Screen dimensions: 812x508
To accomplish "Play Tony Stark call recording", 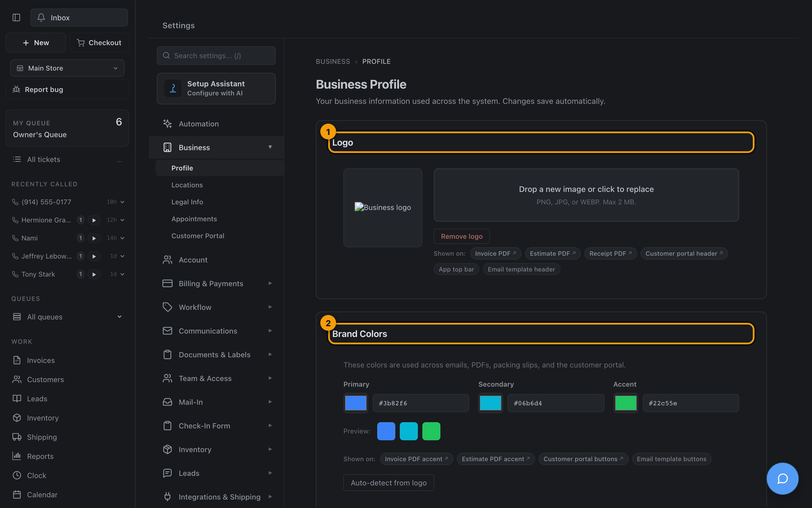I will pos(94,275).
